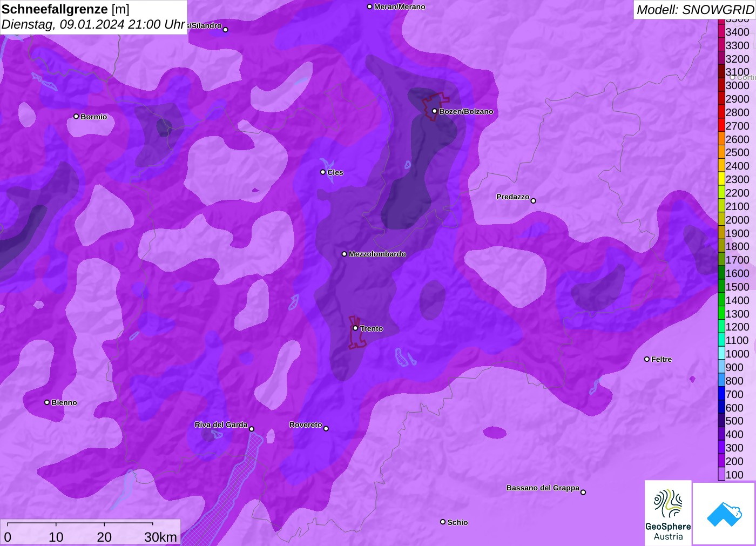Click the 2300 m yellow legend swatch
The image size is (756, 546).
(721, 179)
